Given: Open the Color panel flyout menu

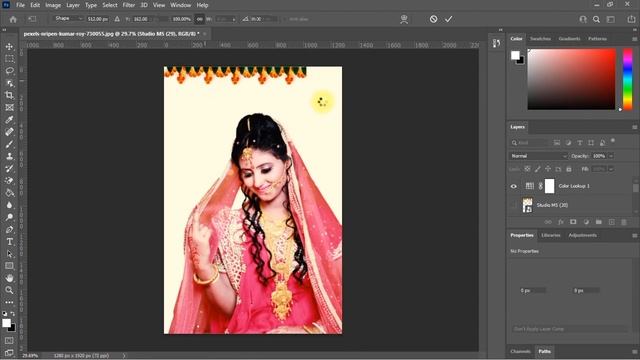Looking at the screenshot, I should pos(634,39).
